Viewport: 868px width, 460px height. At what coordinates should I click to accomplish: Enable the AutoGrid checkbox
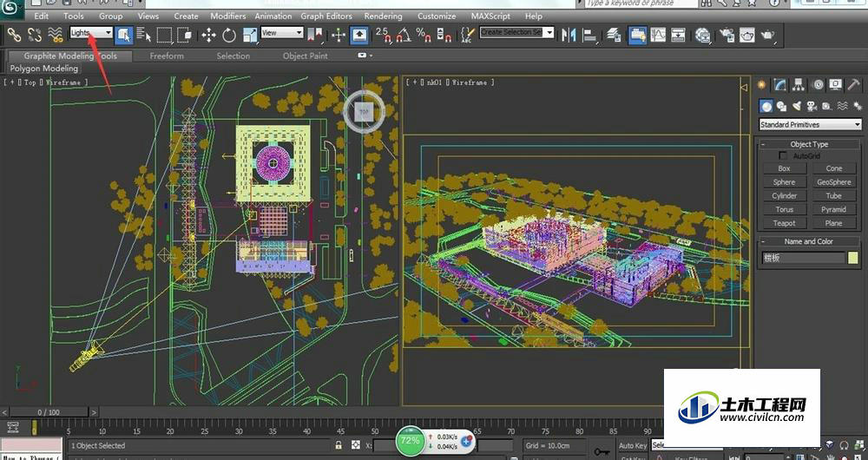point(783,156)
